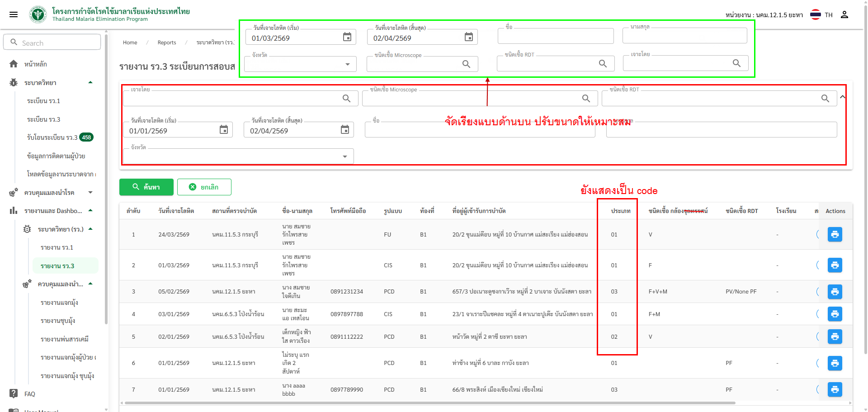Expand the ควบคุมแมลงนำโรค sidebar section

coord(90,193)
